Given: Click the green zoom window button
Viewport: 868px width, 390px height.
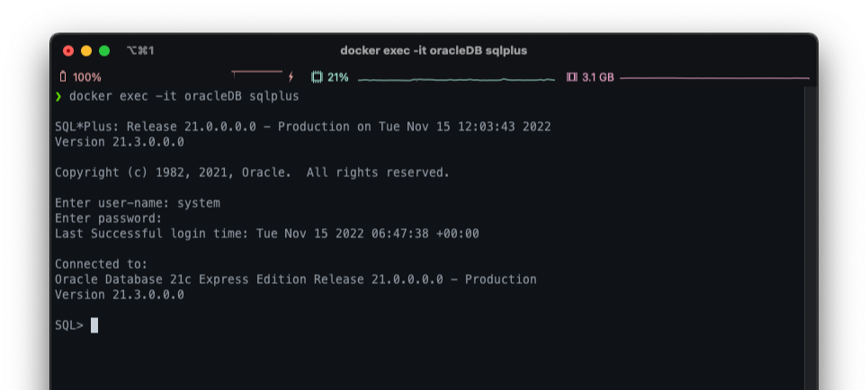Looking at the screenshot, I should (x=104, y=51).
